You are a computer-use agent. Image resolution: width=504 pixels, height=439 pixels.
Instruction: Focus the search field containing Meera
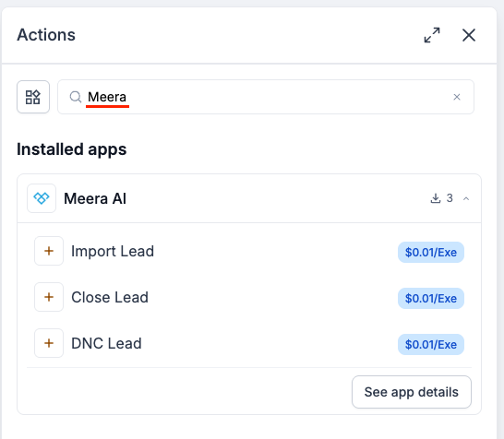tap(266, 97)
